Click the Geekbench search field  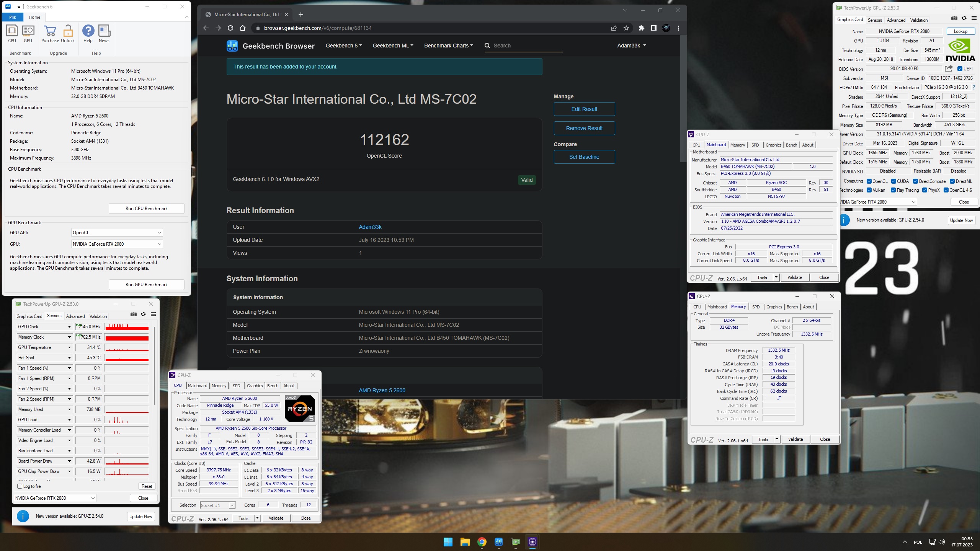523,46
